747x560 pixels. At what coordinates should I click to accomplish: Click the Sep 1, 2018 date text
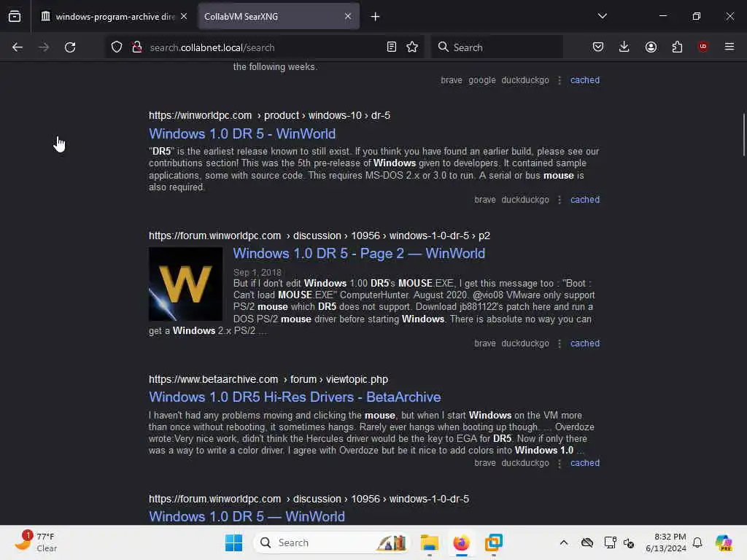point(258,273)
